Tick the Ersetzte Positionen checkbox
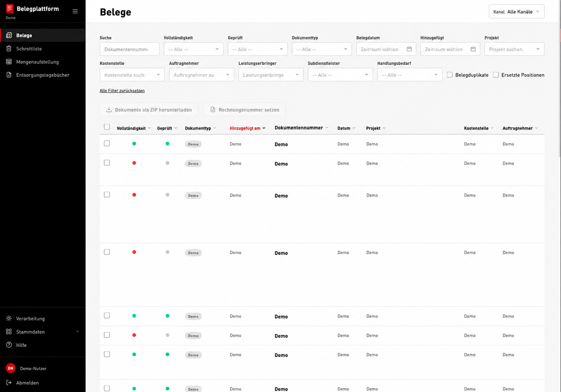The image size is (561, 392). click(x=496, y=75)
